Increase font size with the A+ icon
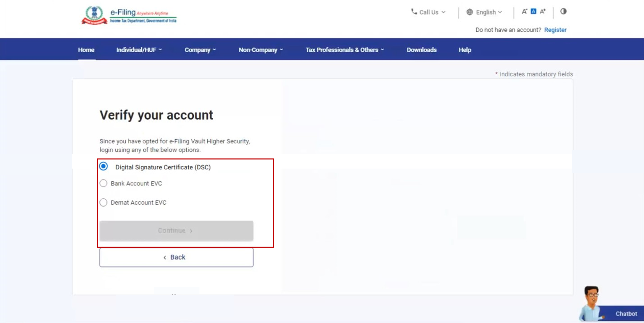Image resolution: width=644 pixels, height=323 pixels. pos(543,11)
